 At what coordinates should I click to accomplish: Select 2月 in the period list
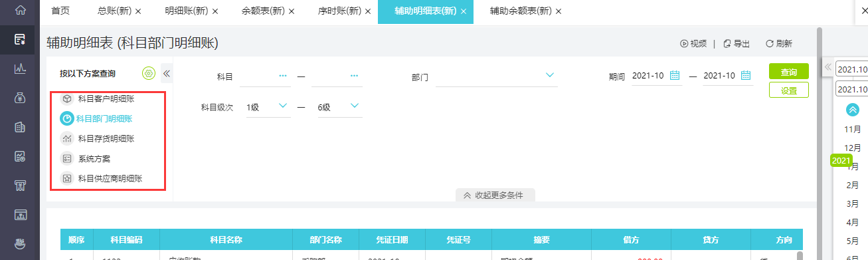853,185
